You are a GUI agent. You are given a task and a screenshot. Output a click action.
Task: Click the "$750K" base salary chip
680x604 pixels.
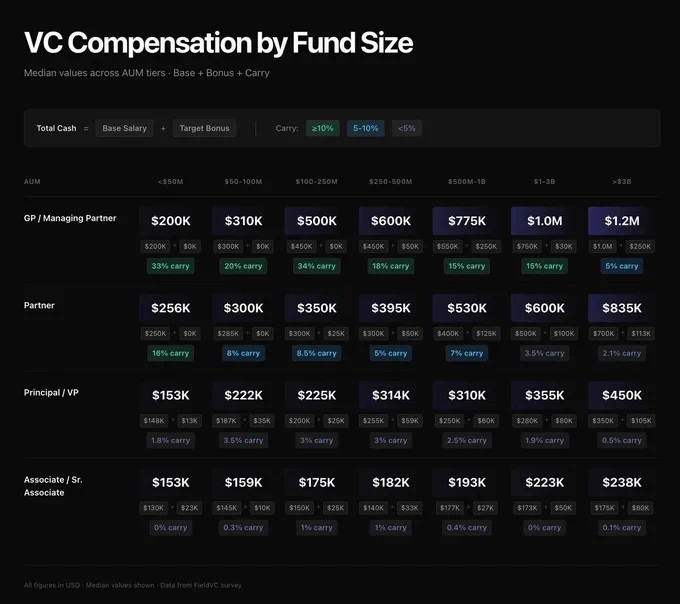pos(527,247)
